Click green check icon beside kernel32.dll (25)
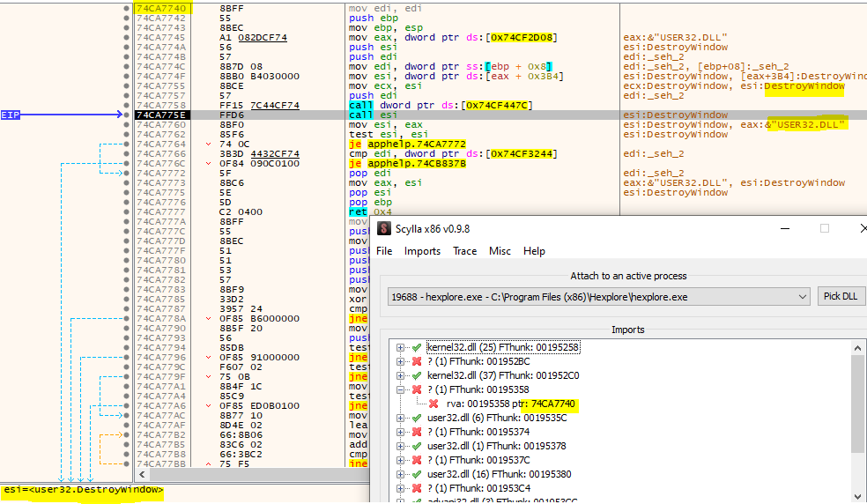Viewport: 867px width, 504px height. (417, 347)
